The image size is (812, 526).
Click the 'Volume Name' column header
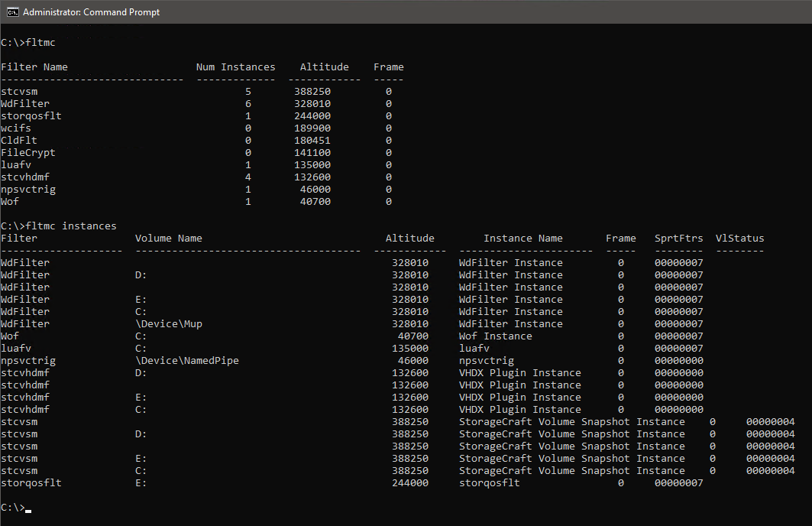coord(168,239)
